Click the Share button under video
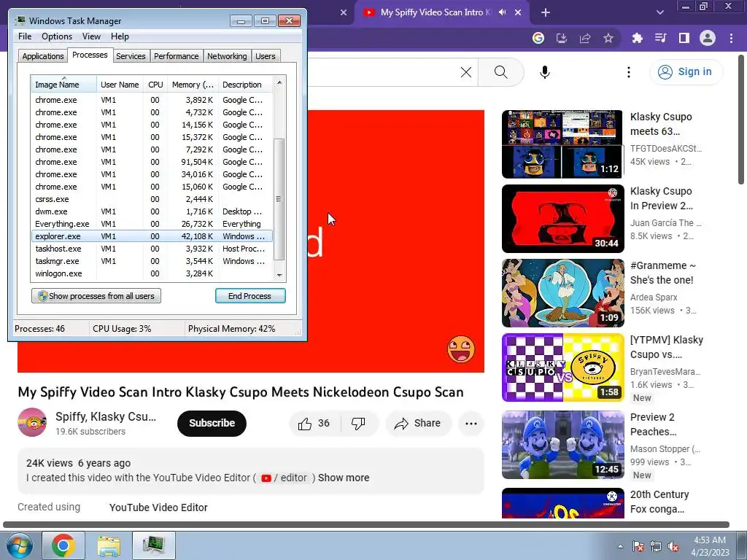Viewport: 747px width, 560px height. click(418, 424)
